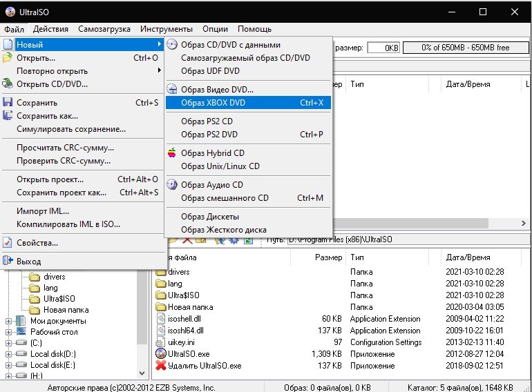Choose Образ PS2 DVD entry
Screen dimensions: 532x392
[248, 135]
